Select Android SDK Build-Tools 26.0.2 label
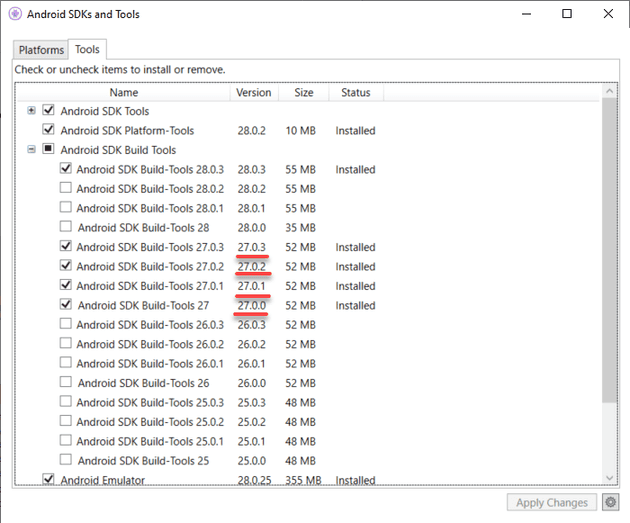 pos(150,344)
